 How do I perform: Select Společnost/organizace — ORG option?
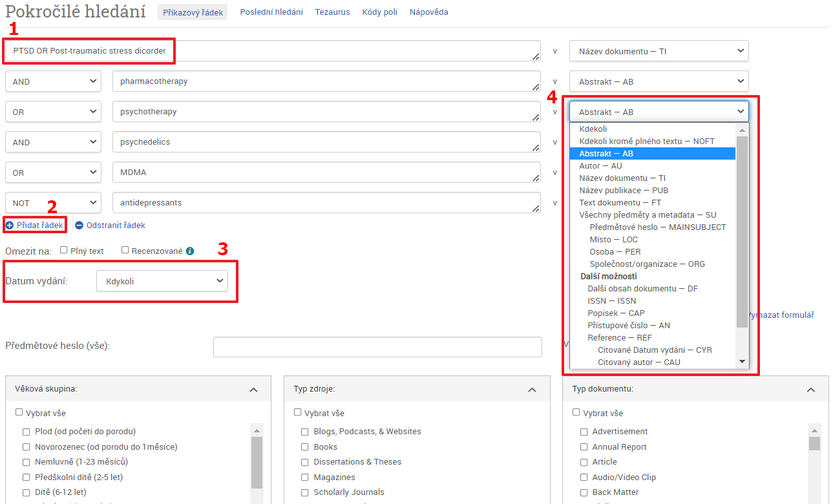pos(652,264)
